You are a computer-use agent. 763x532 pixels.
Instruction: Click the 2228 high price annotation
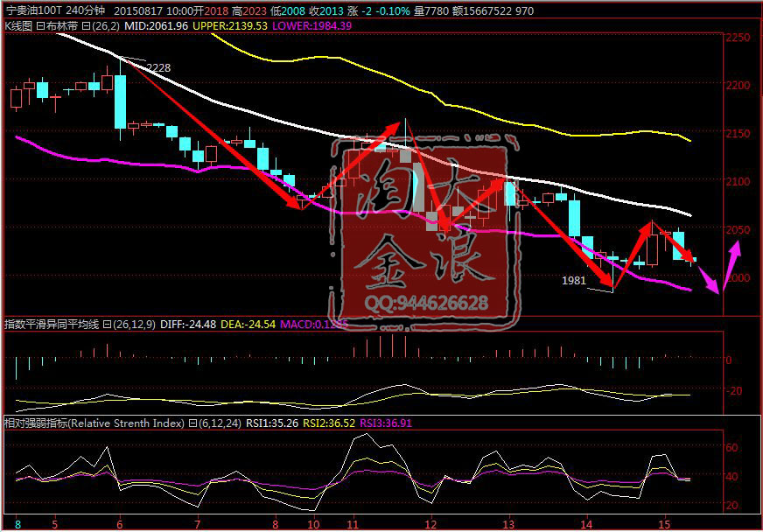[x=158, y=68]
